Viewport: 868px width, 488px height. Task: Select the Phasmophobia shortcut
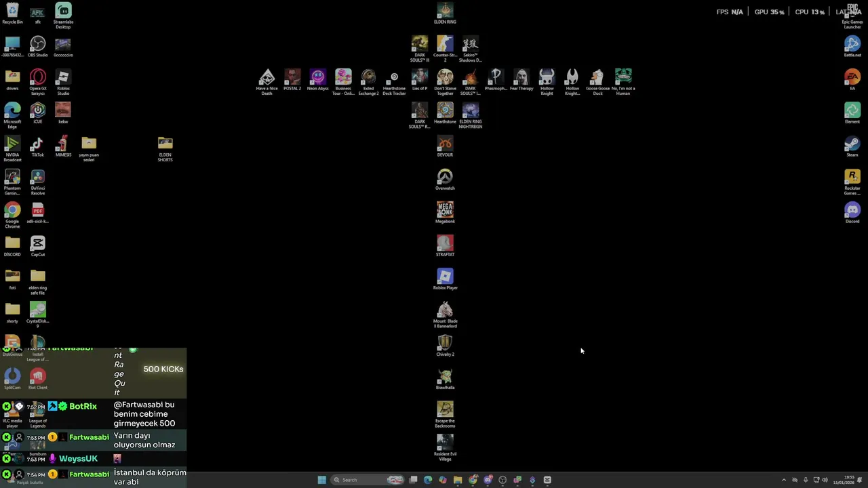pyautogui.click(x=496, y=80)
